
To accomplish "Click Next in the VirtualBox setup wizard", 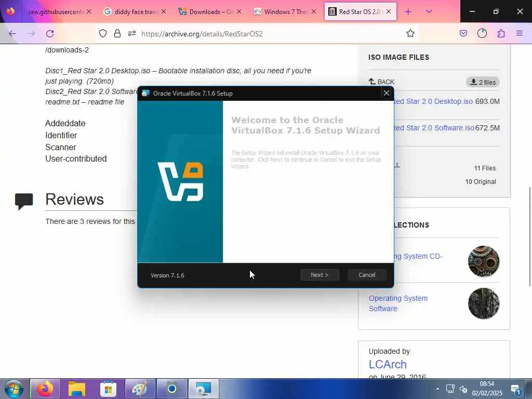I will [x=320, y=275].
